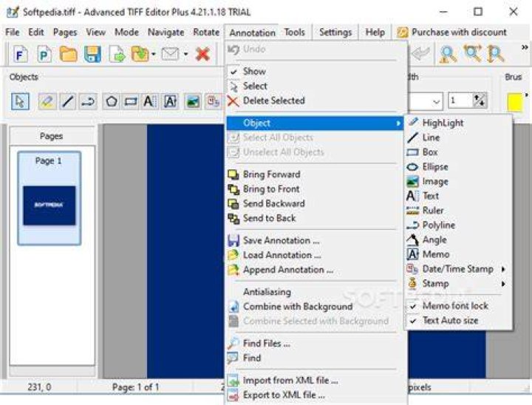Click the email envelope toolbar icon
The width and height of the screenshot is (532, 405).
pyautogui.click(x=171, y=54)
